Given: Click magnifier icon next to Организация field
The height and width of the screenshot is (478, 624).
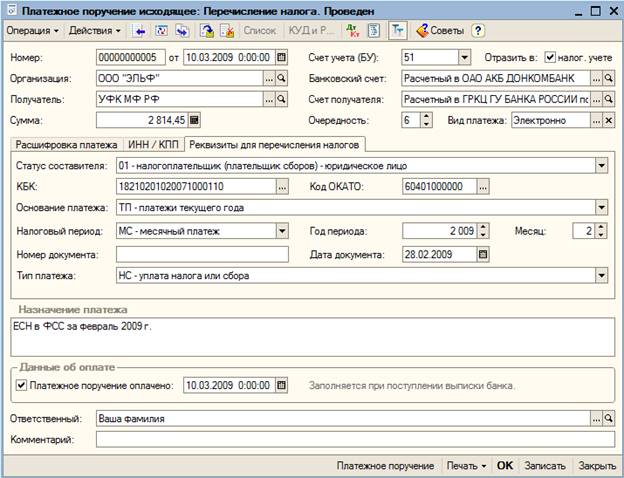Looking at the screenshot, I should click(281, 78).
